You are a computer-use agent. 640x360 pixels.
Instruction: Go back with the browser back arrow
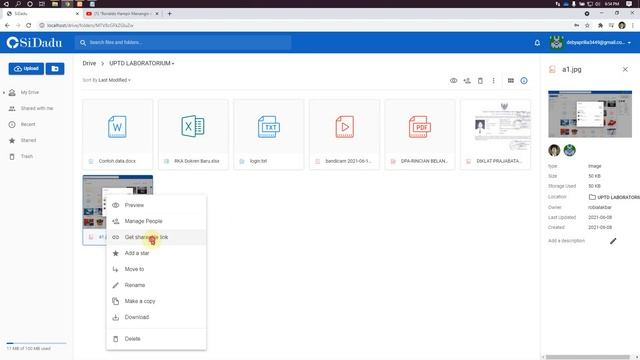[x=7, y=25]
